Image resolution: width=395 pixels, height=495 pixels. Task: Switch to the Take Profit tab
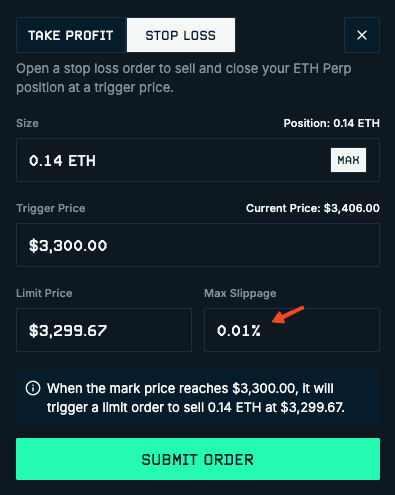[71, 35]
